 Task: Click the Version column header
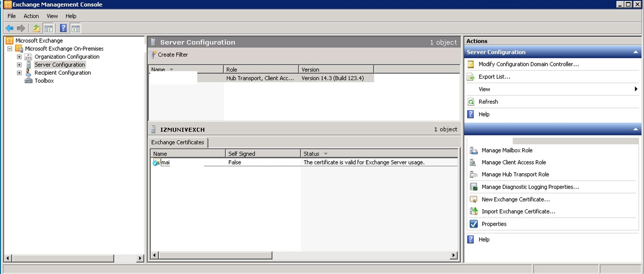coord(336,69)
